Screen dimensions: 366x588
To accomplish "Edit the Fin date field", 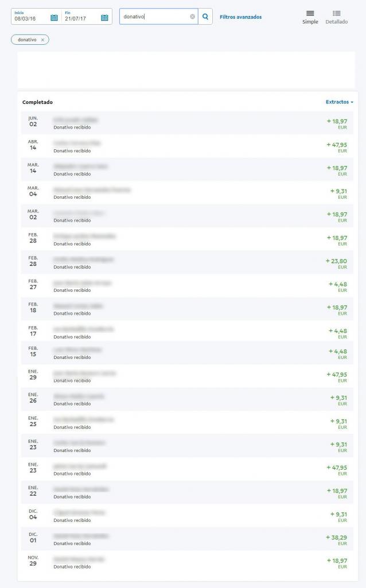I will coord(79,18).
